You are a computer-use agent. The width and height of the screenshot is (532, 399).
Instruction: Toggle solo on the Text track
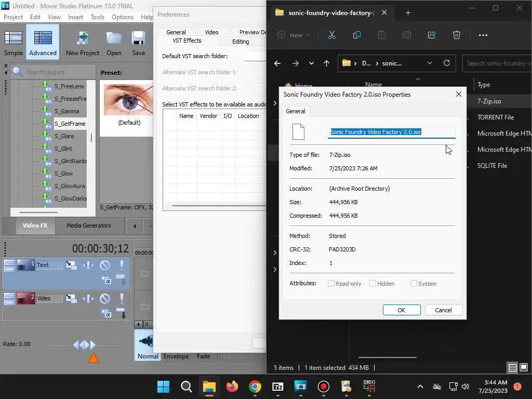click(122, 265)
